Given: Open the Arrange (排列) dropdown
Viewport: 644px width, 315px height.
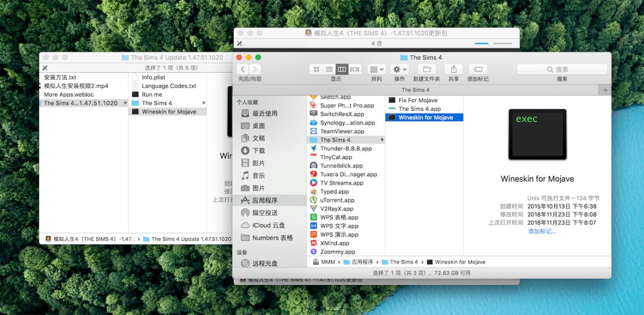Looking at the screenshot, I should (377, 69).
